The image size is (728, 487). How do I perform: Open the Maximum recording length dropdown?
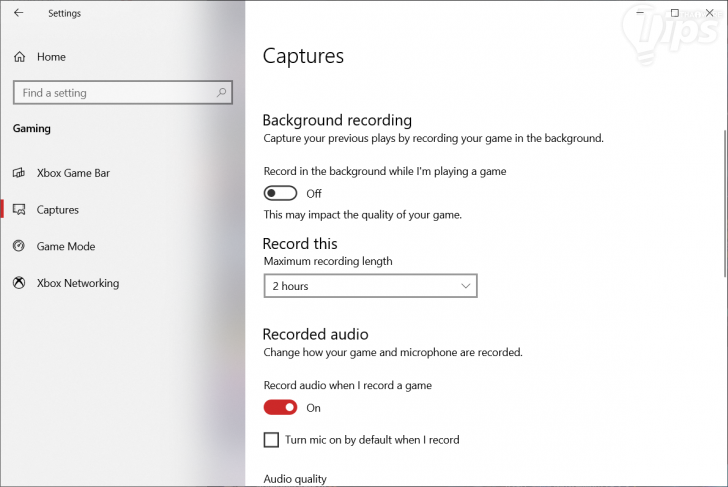[370, 286]
